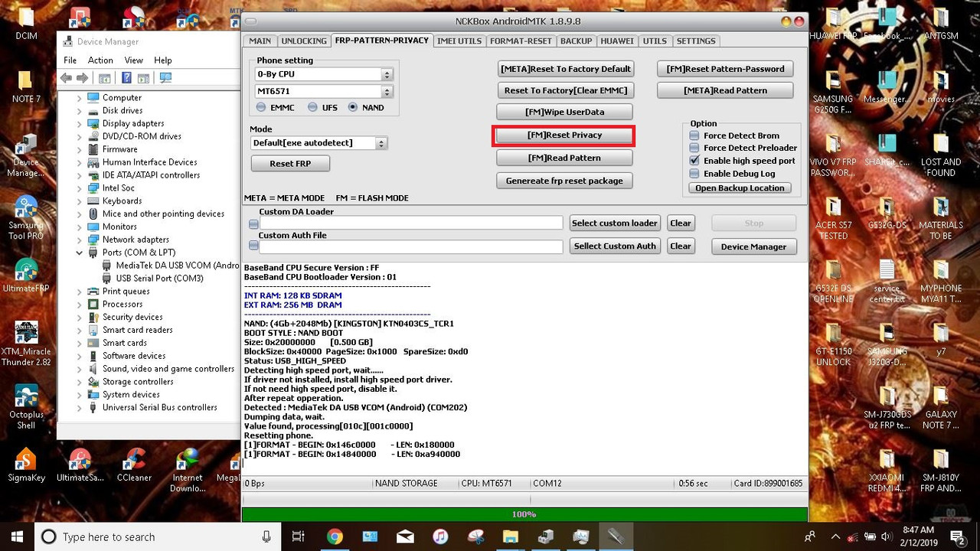Uncheck Enable high speed port
The height and width of the screenshot is (551, 980).
(x=694, y=161)
